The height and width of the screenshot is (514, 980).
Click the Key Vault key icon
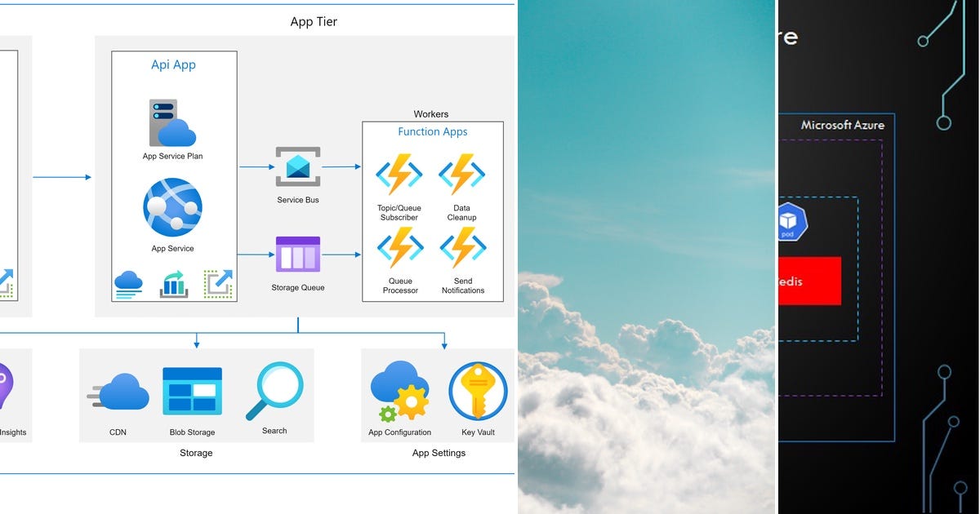[x=478, y=392]
